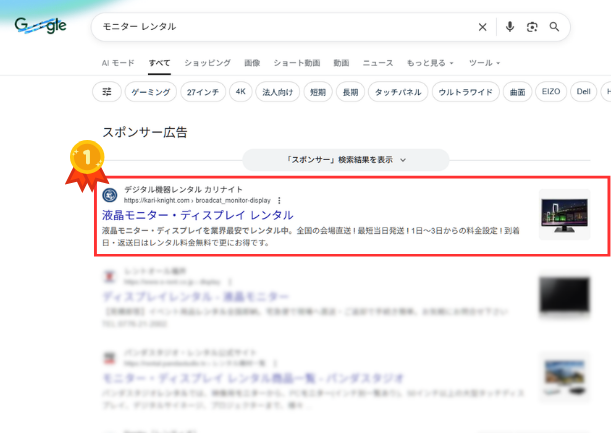Open blurred ディスプレイレンタル second ad link
The height and width of the screenshot is (433, 611).
point(195,297)
